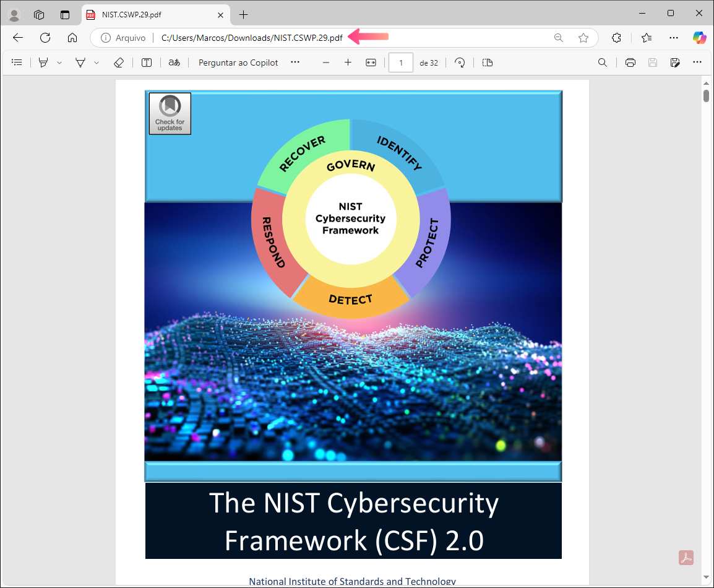The height and width of the screenshot is (588, 714).
Task: Go to the home page
Action: point(72,38)
